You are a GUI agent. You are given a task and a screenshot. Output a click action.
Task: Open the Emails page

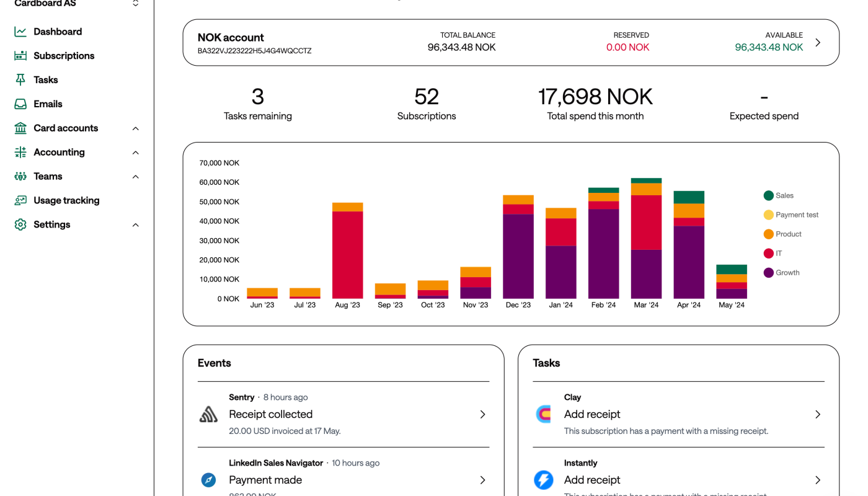[x=48, y=104]
